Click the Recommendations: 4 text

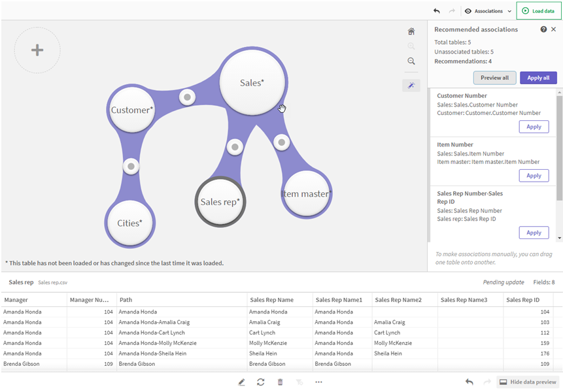coord(463,61)
